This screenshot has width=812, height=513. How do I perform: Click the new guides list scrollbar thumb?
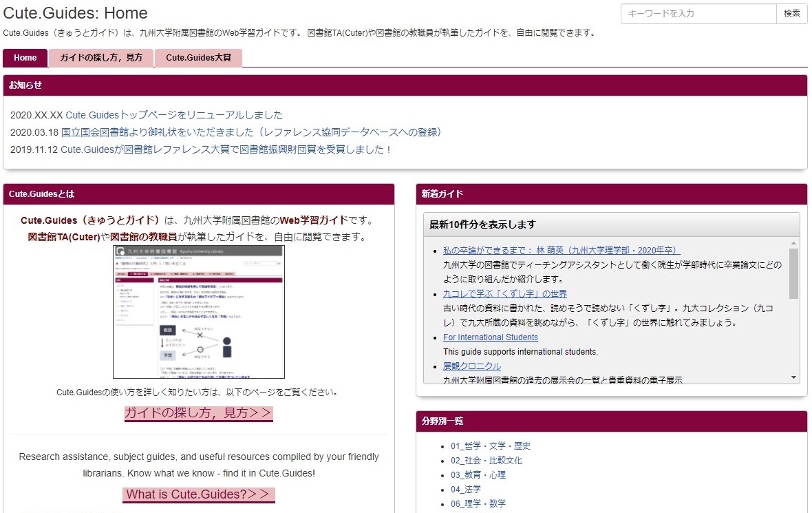793,273
